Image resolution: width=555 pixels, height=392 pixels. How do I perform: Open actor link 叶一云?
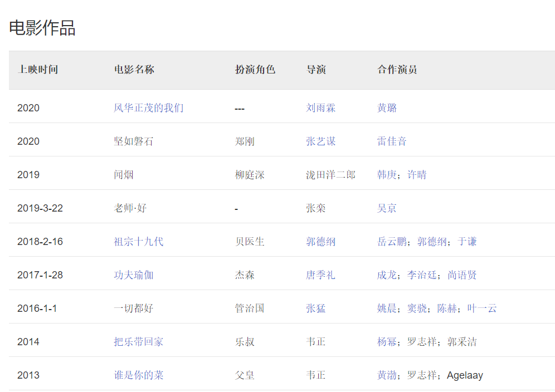[x=482, y=308]
